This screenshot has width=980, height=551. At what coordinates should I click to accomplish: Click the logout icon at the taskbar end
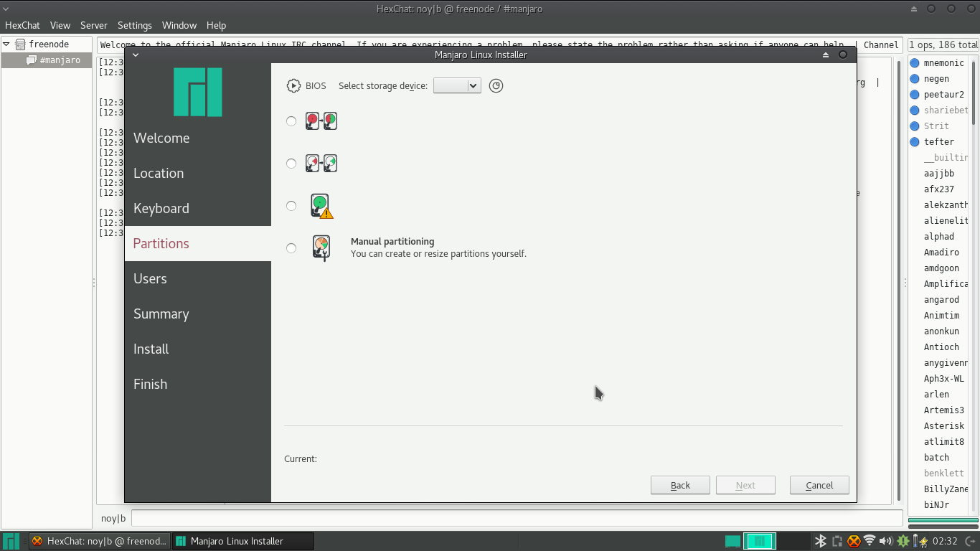tap(969, 541)
